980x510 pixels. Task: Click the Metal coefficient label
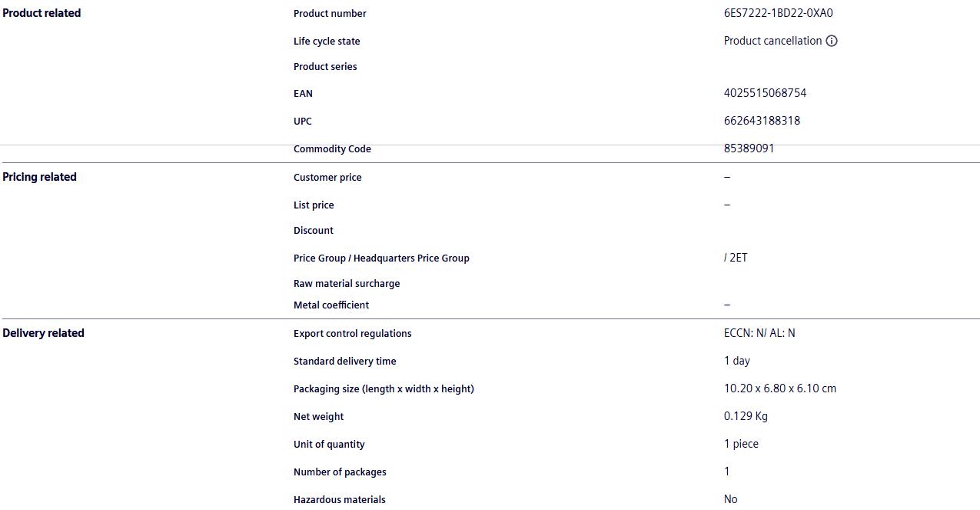point(331,305)
